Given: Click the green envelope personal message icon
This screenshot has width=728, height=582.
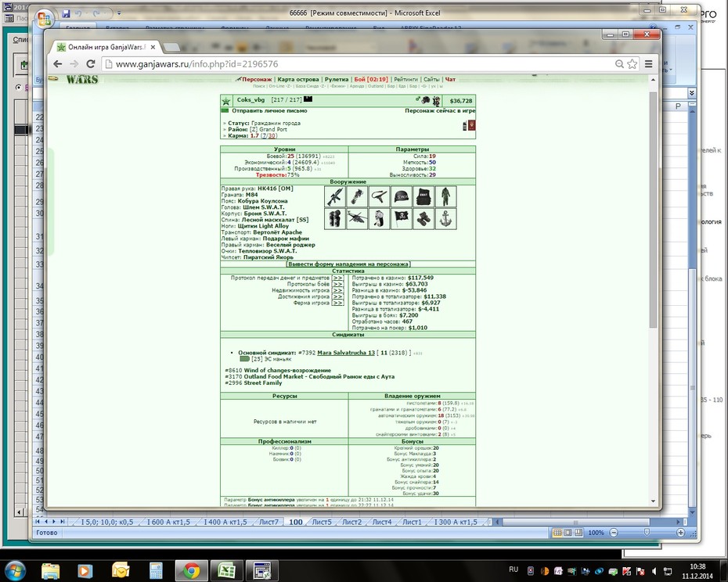Looking at the screenshot, I should coord(225,111).
